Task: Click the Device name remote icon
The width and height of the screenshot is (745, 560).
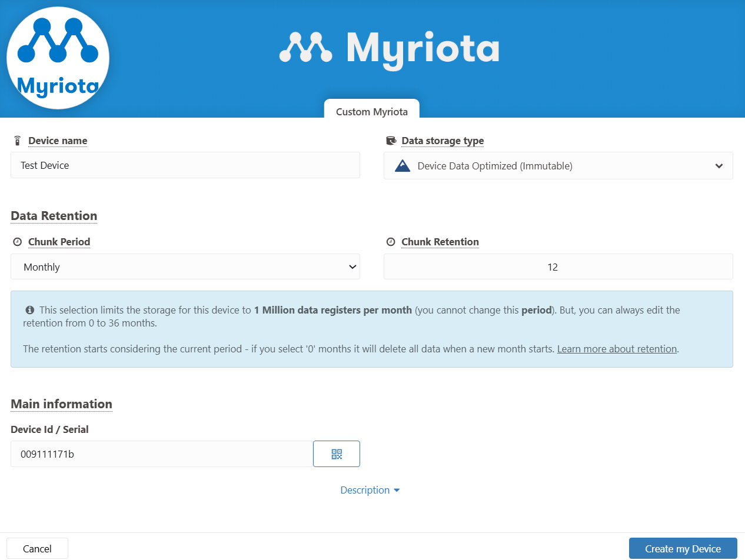Action: (x=17, y=141)
